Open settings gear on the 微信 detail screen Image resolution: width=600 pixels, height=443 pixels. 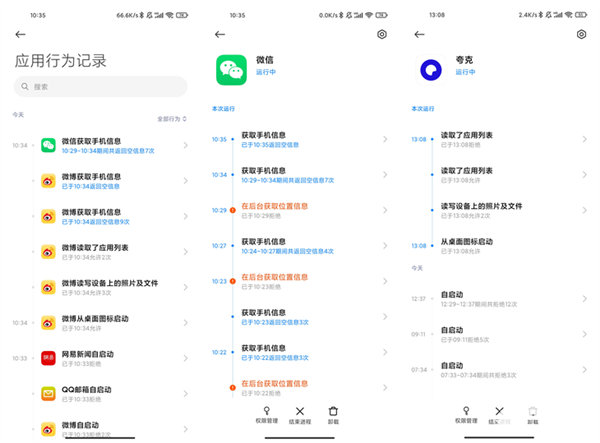point(382,34)
